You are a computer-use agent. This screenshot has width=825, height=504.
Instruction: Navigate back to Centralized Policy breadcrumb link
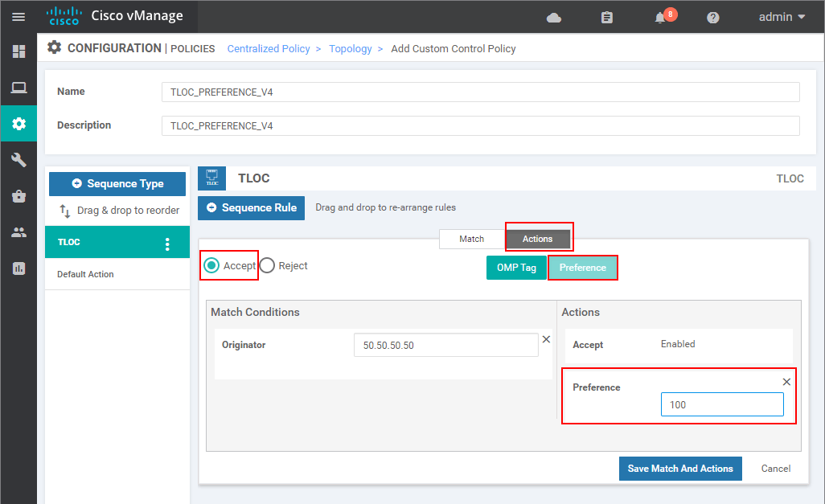(x=269, y=48)
